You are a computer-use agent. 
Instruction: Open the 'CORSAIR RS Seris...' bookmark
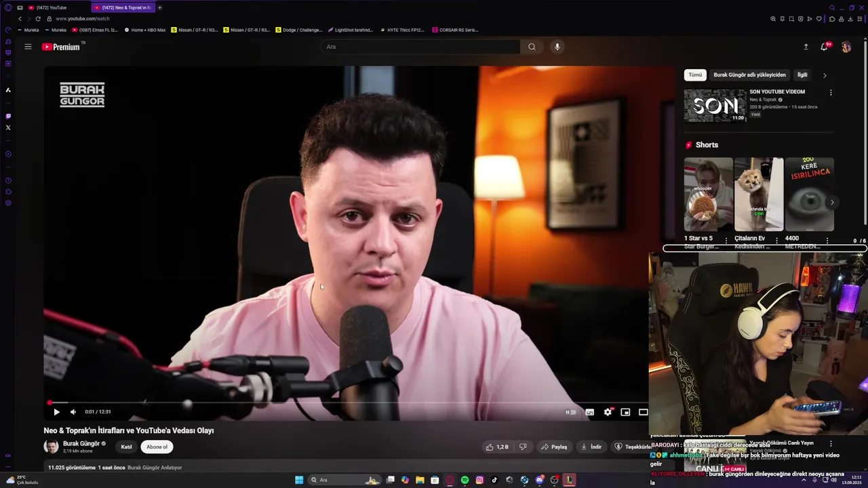click(456, 30)
